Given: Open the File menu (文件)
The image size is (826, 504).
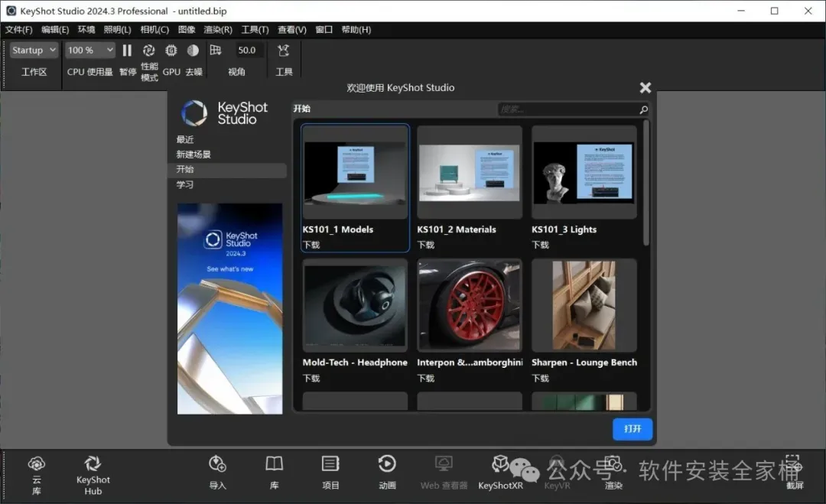Looking at the screenshot, I should pyautogui.click(x=19, y=30).
